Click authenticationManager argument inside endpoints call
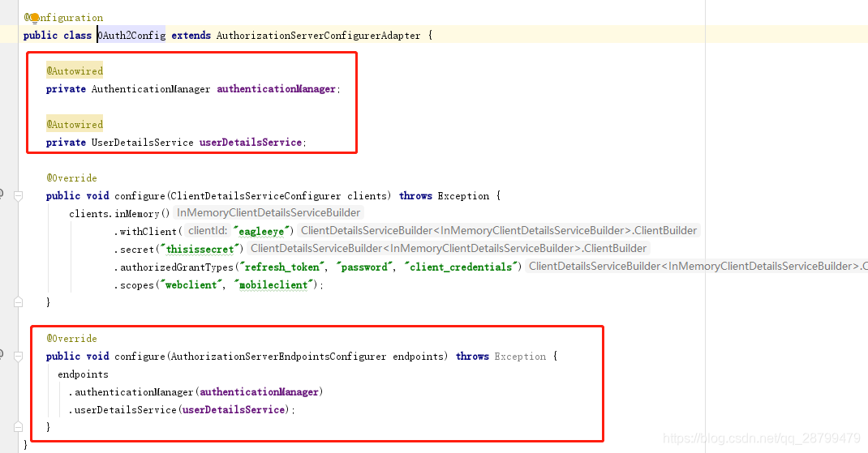The height and width of the screenshot is (453, 868). 259,392
